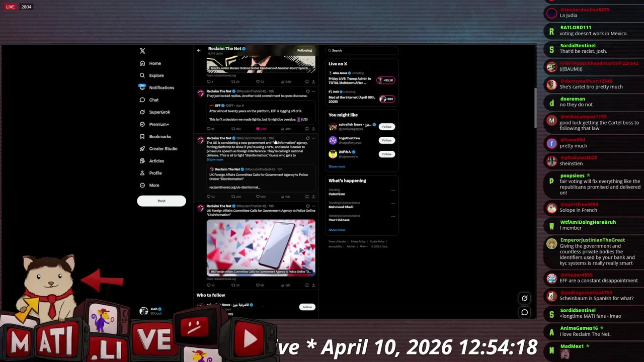Reply to the EFF logging off tweet
This screenshot has width=644, height=362.
(x=208, y=129)
